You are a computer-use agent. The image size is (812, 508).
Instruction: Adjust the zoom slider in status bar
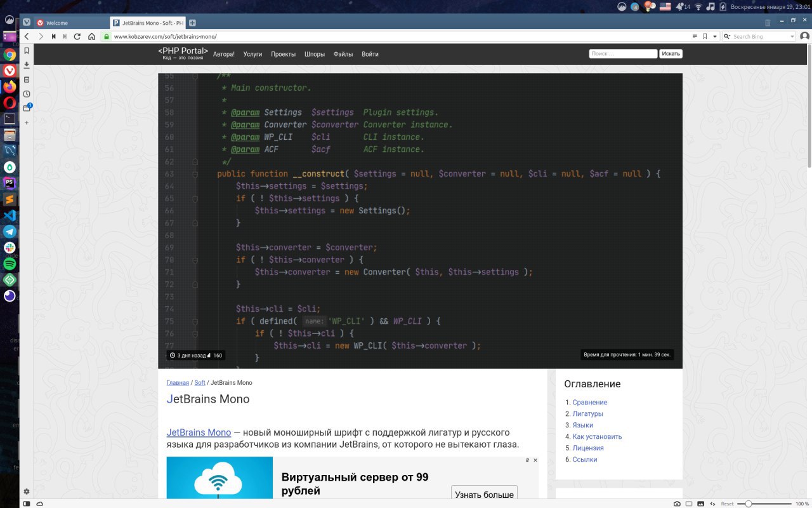[x=763, y=504]
